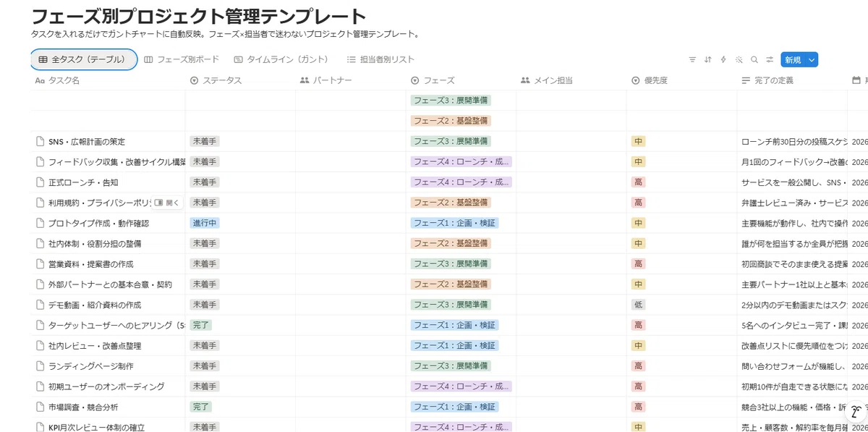Click 完了の定義 cell starting 5名へのインタビュー完了

792,325
